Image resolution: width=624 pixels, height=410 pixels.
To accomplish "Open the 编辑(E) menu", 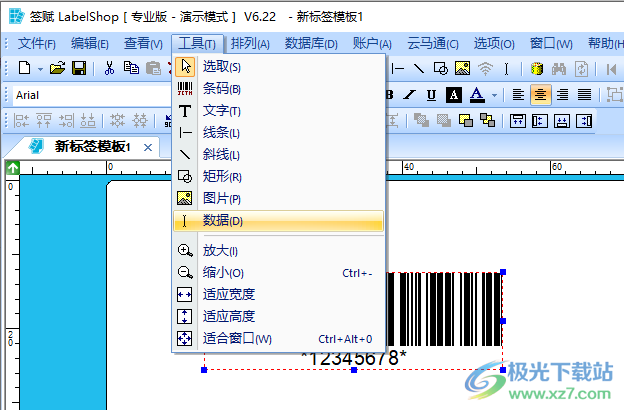I will [x=90, y=43].
